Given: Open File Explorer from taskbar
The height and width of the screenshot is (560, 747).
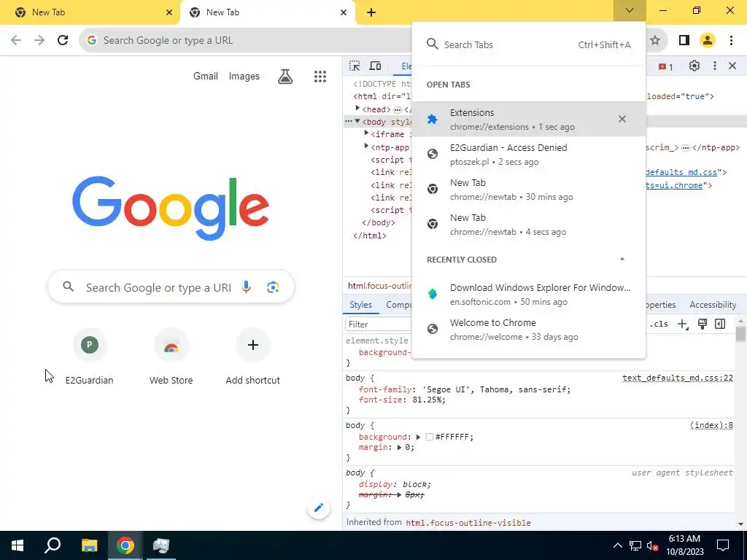Looking at the screenshot, I should 89,545.
